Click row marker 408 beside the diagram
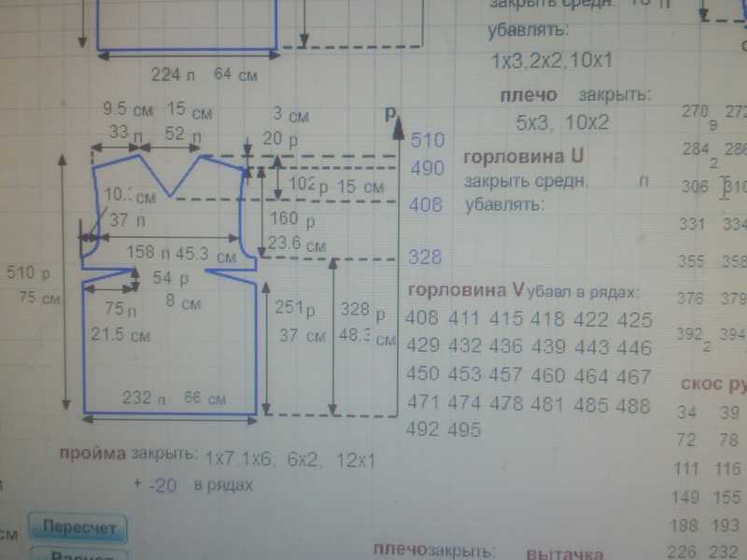The width and height of the screenshot is (747, 560). 426,204
